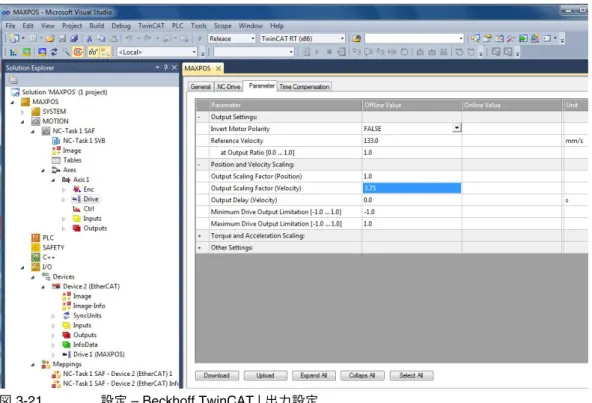The image size is (592, 403).
Task: Click the Scan devices wand icon
Action: (x=66, y=52)
